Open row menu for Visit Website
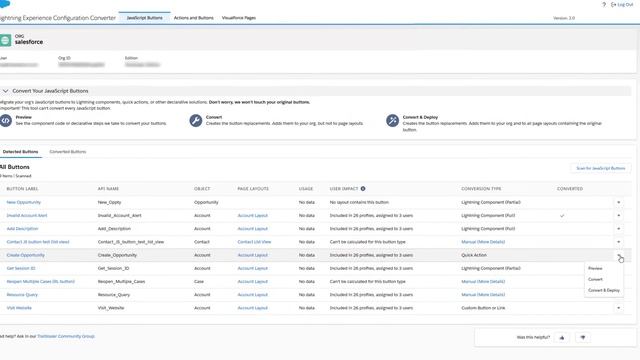Screen dimensions: 640x360 coord(618,308)
